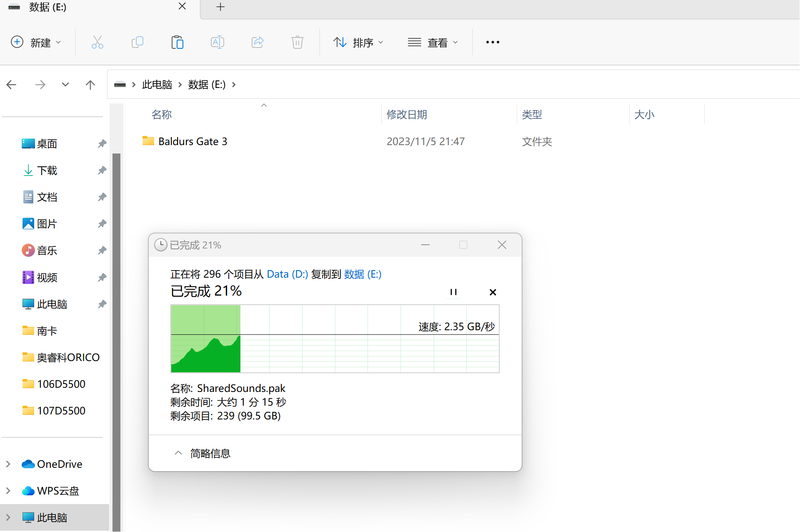Open the 排序 (Sort) dropdown
This screenshot has width=800, height=532.
(x=358, y=42)
